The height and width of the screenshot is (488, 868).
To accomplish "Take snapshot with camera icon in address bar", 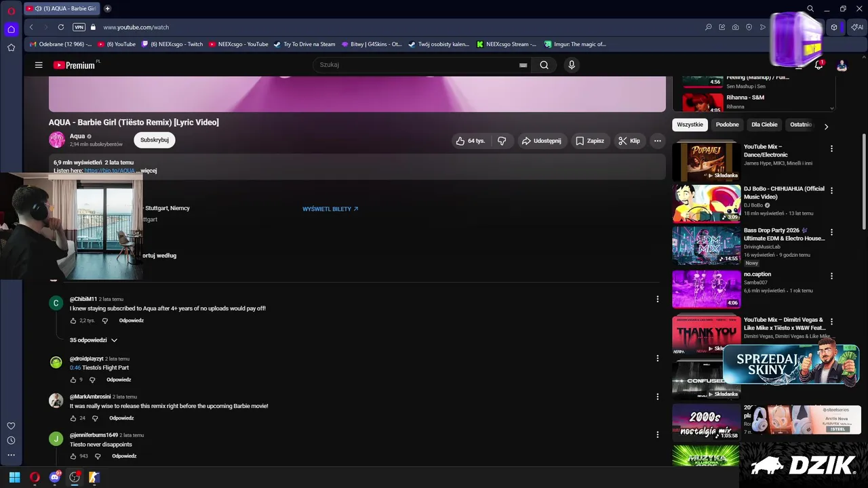I will (x=735, y=27).
